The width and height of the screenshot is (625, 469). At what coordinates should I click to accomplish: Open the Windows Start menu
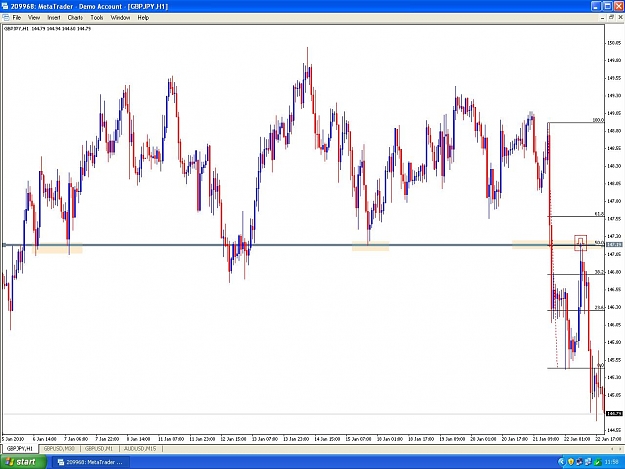coord(23,462)
